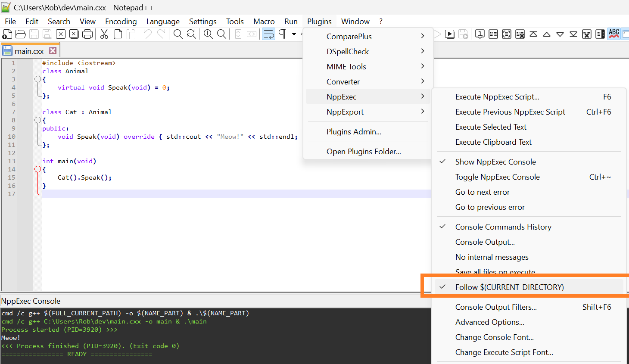Uncheck Show NppExec Console
Screen dimensions: 629x364
(495, 162)
